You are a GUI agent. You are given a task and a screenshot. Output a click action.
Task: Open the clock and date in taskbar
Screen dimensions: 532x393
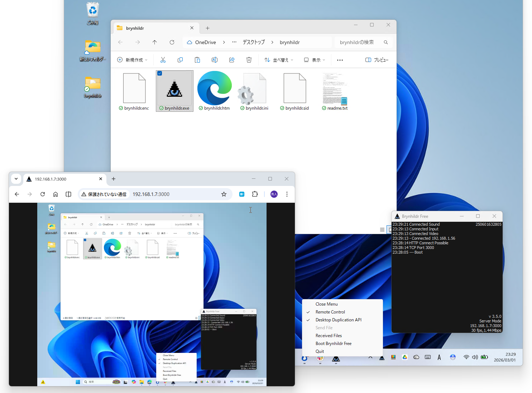(505, 357)
